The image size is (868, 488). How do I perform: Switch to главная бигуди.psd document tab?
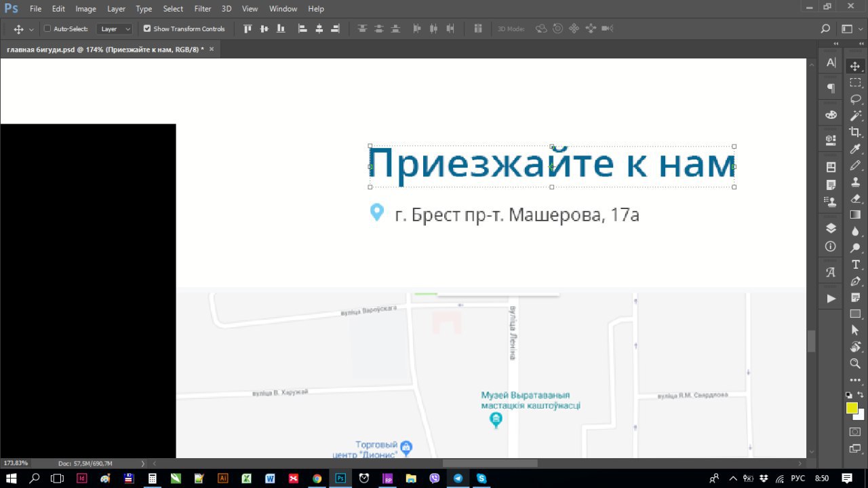(x=105, y=50)
